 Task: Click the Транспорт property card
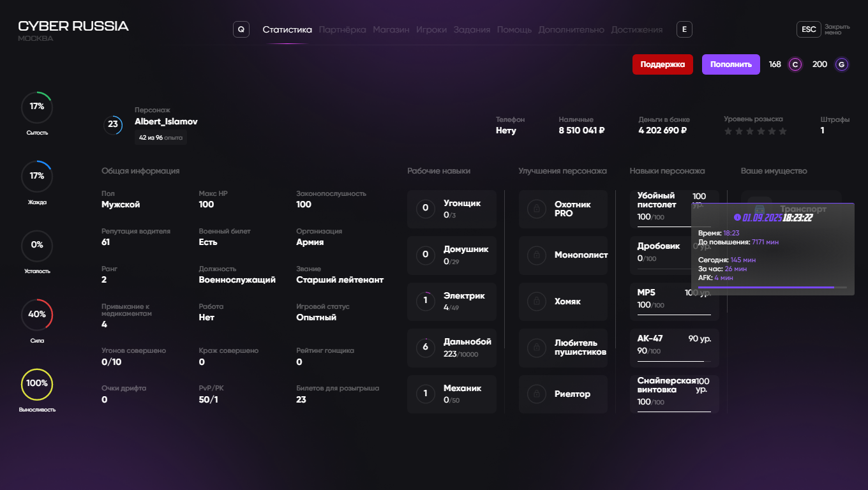(791, 209)
